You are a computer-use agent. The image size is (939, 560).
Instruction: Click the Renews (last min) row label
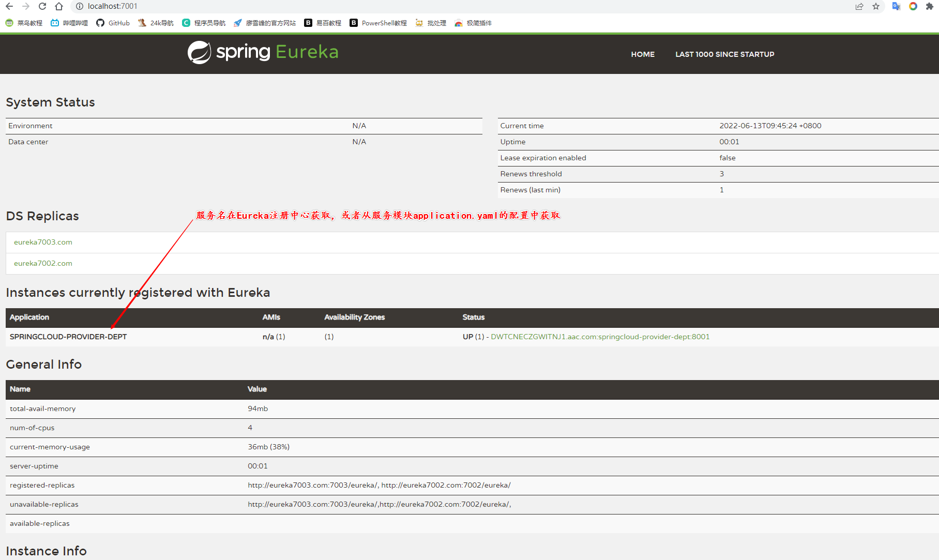click(x=530, y=190)
